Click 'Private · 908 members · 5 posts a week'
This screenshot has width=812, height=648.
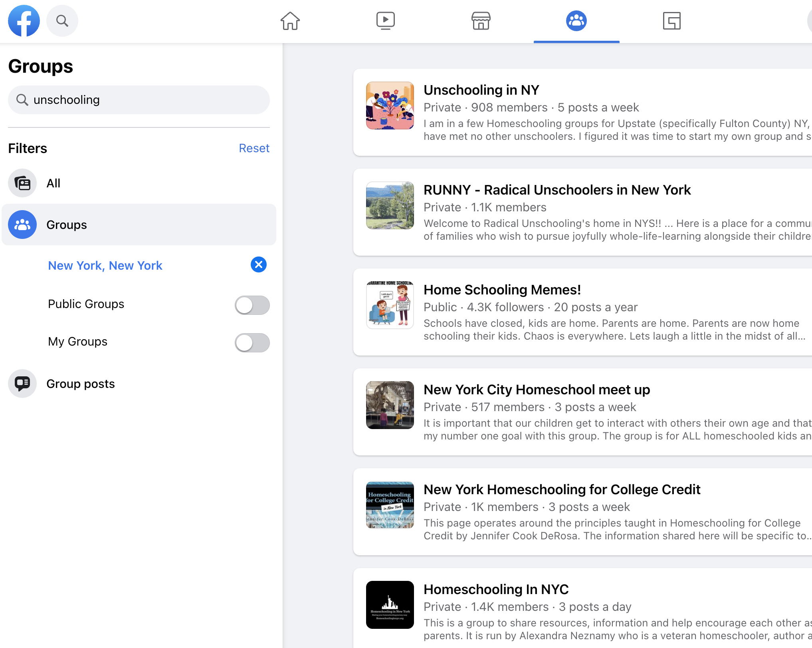coord(531,107)
